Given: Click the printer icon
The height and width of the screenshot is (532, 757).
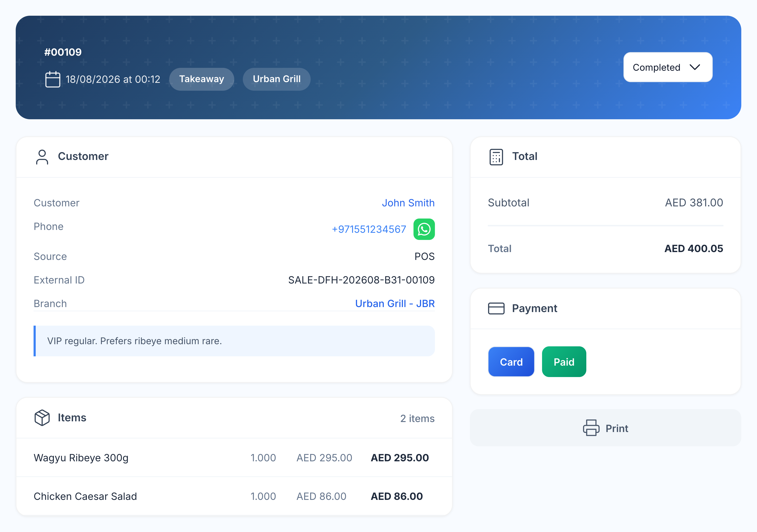Looking at the screenshot, I should click(591, 428).
